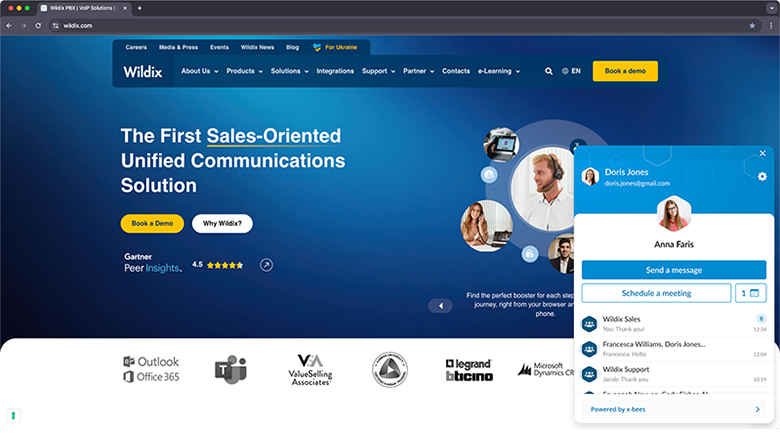Go to Wildix News

click(257, 47)
